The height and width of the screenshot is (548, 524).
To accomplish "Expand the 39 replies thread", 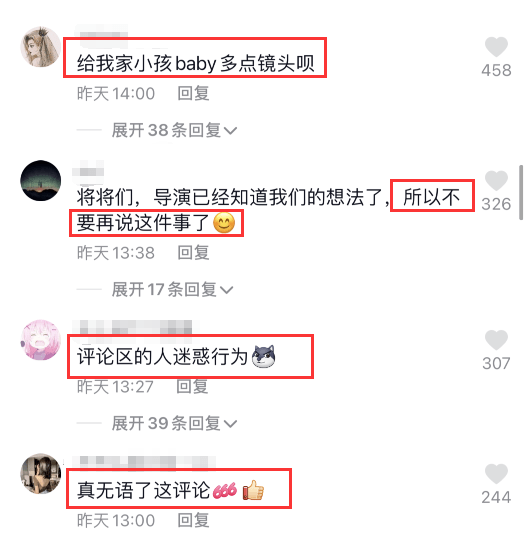I will click(174, 423).
